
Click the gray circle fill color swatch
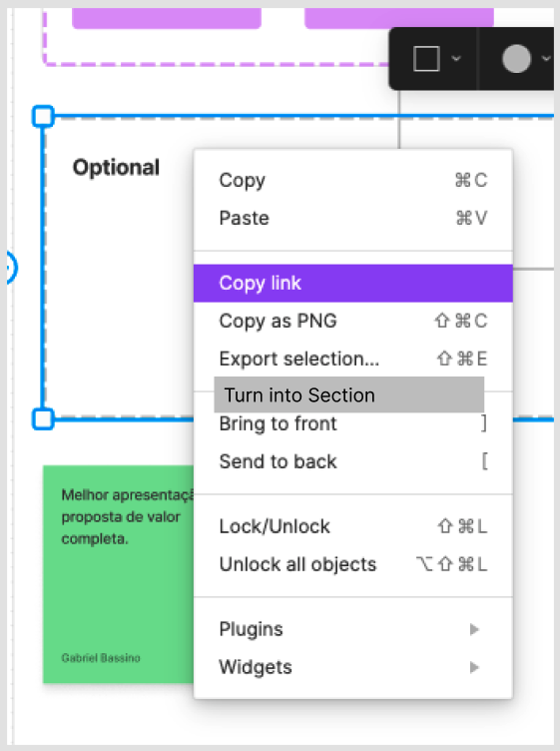(516, 59)
